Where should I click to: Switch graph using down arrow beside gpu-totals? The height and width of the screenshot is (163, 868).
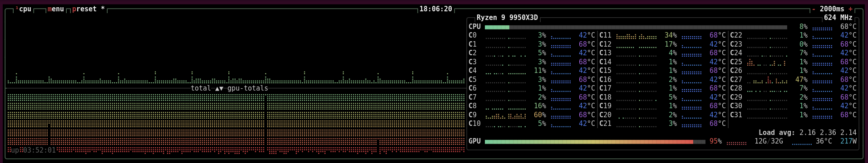point(221,88)
